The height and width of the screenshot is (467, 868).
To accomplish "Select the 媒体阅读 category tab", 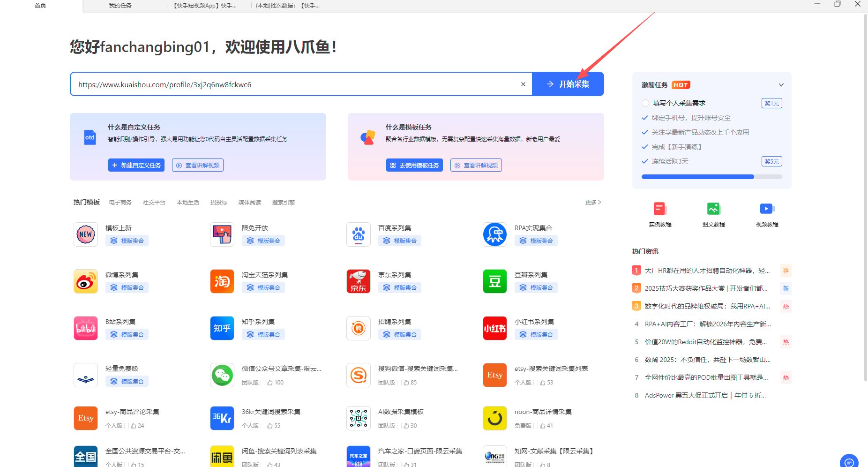I will [x=249, y=203].
